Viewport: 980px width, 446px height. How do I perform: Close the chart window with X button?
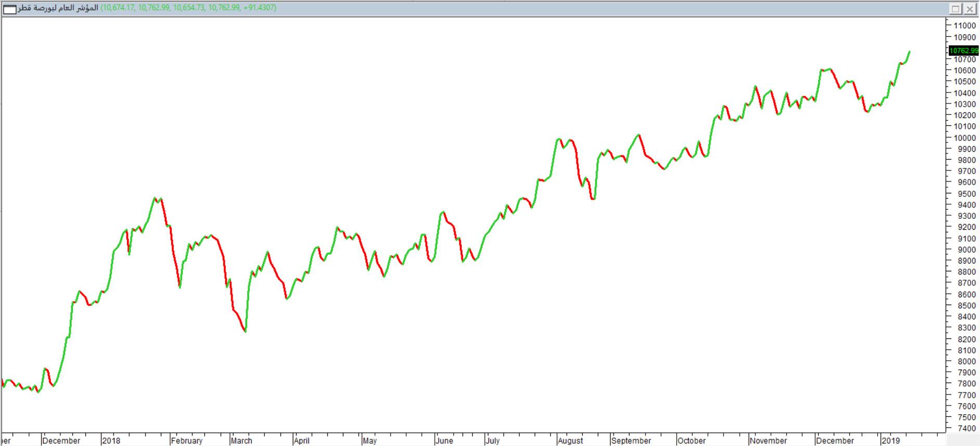[970, 9]
